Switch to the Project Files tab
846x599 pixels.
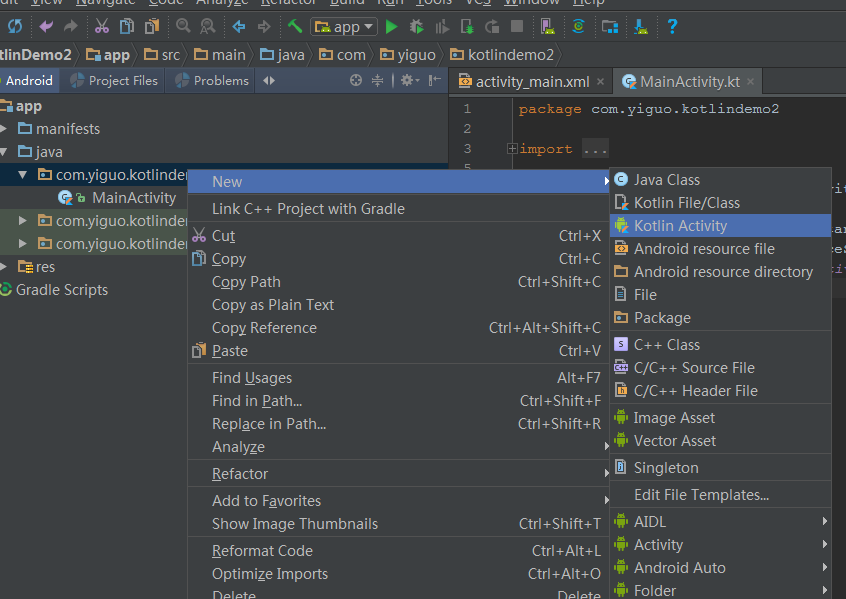click(x=114, y=80)
